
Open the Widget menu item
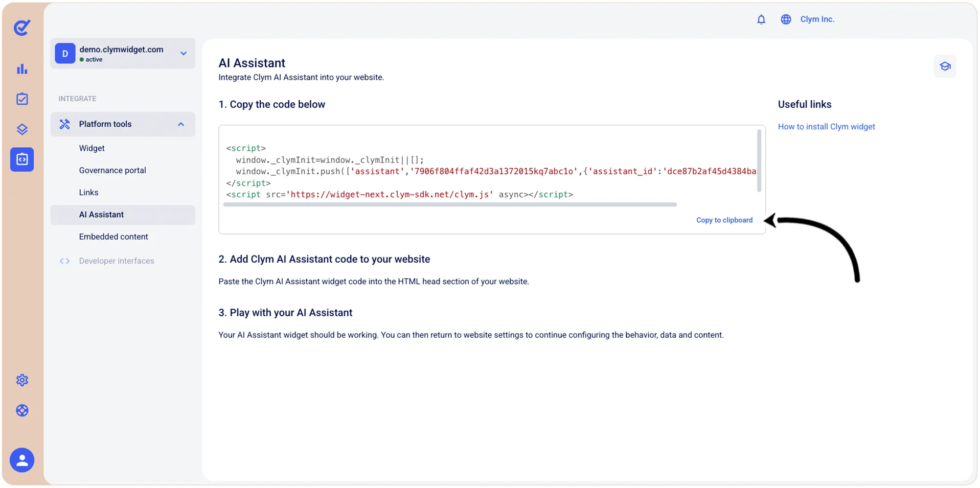click(92, 148)
